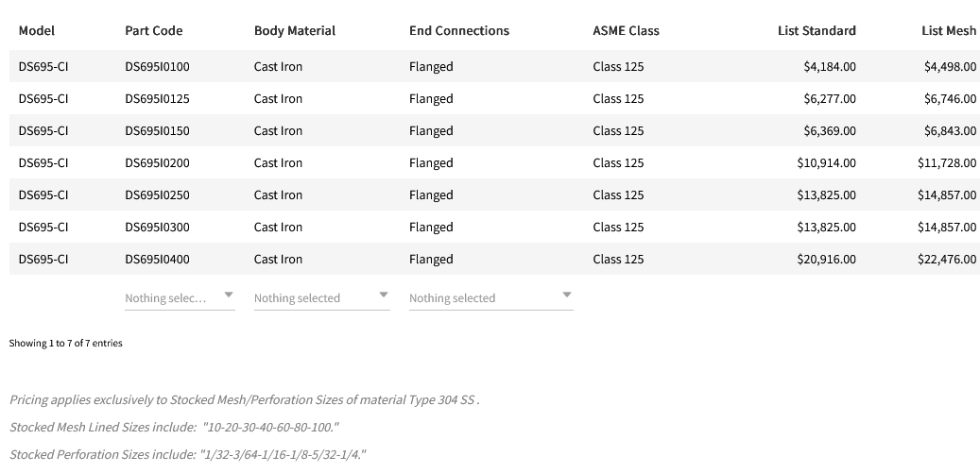Select part code DS695I0100 cell
Screen dimensions: 980x473
(157, 67)
